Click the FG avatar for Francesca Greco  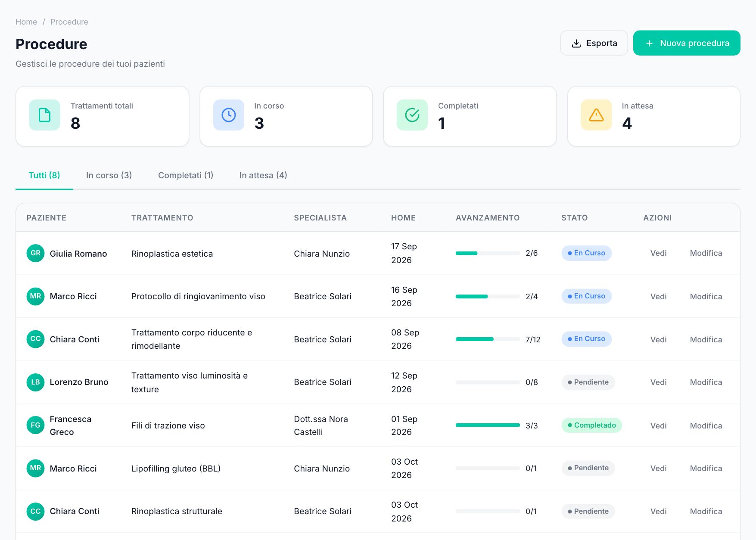tap(35, 425)
